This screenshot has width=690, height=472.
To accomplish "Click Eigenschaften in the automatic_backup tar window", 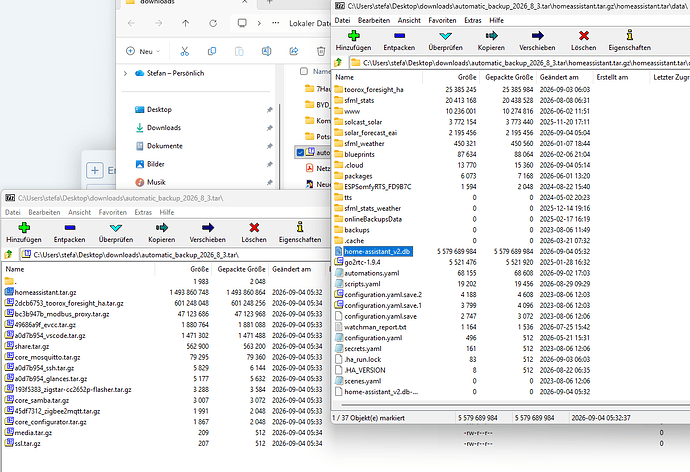I will pyautogui.click(x=300, y=232).
